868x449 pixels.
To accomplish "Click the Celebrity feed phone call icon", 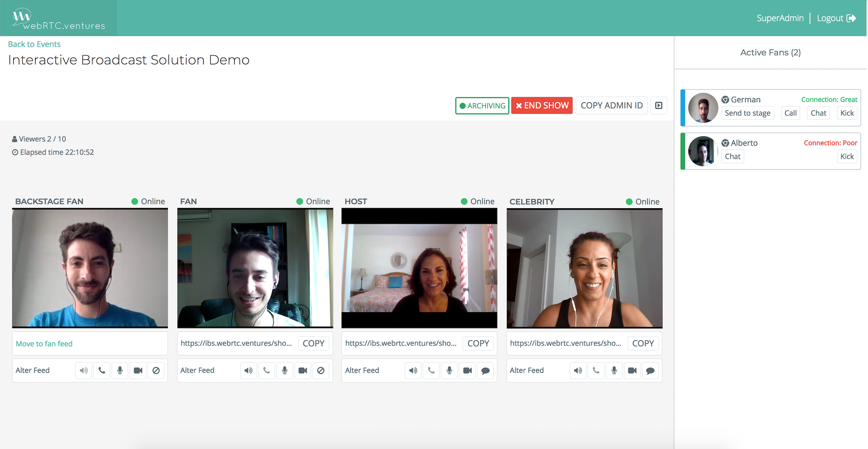I will (596, 370).
